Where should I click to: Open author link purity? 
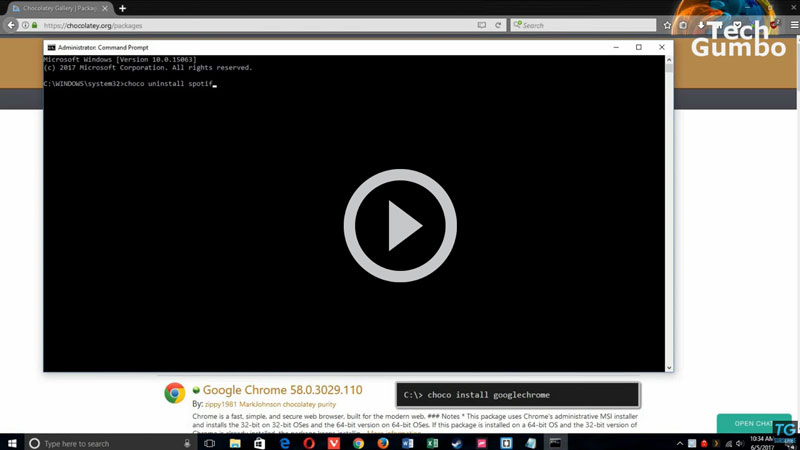pos(327,404)
